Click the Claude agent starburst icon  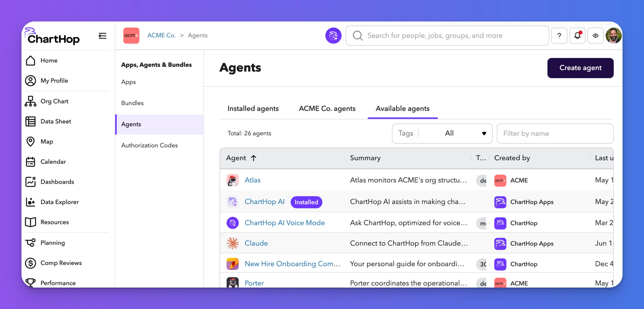(232, 243)
